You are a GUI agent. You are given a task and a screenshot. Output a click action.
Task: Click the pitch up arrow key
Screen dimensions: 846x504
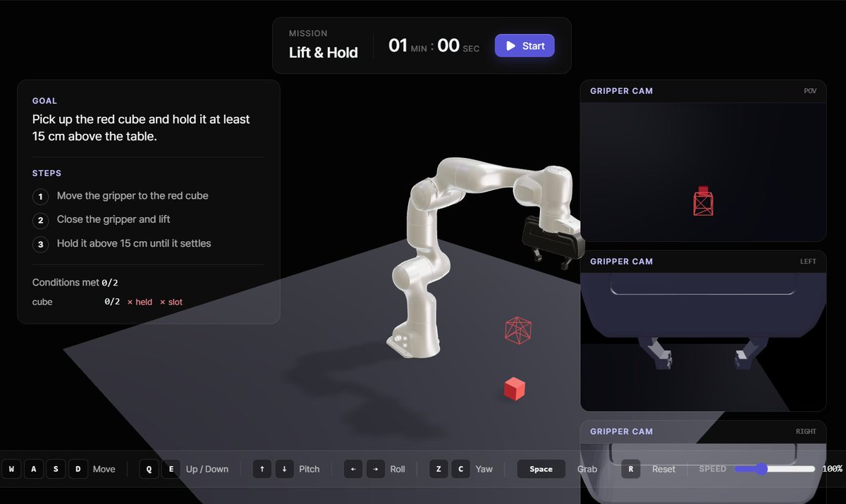(x=262, y=469)
